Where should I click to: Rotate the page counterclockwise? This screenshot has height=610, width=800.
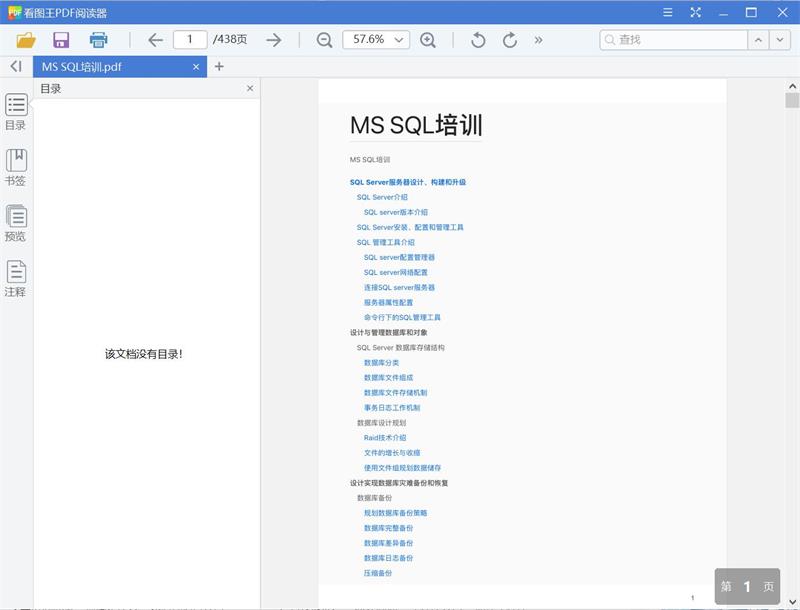tap(478, 39)
